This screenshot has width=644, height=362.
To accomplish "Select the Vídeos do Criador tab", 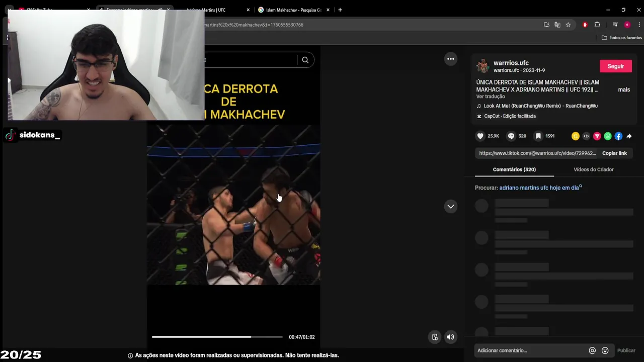I will pos(594,169).
